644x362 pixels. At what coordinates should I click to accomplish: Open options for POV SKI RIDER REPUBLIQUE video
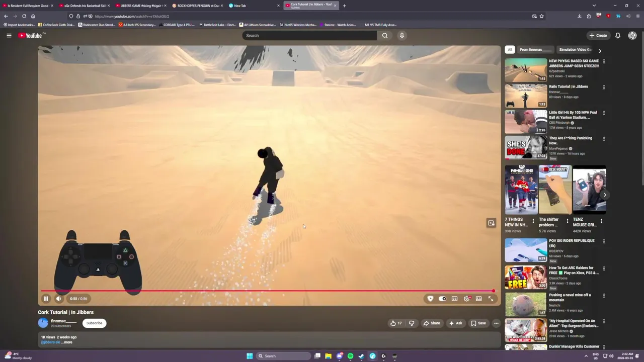pyautogui.click(x=604, y=241)
